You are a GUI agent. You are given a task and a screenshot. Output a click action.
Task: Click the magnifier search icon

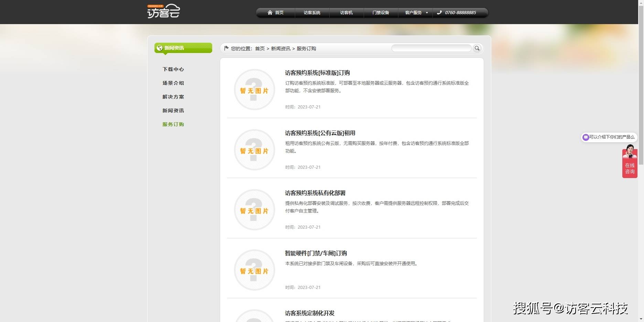click(x=477, y=49)
